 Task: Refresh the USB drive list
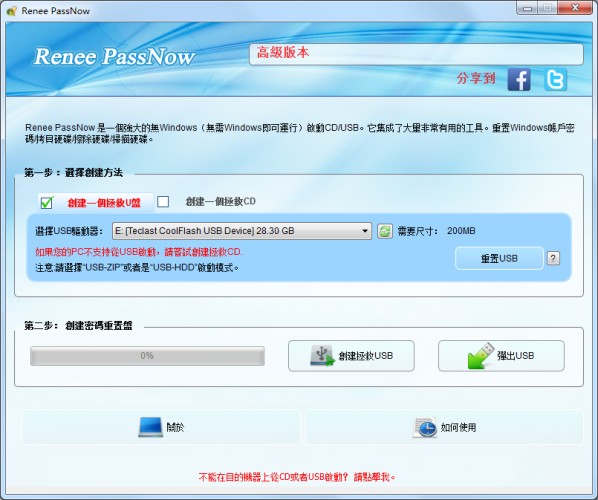coord(385,231)
